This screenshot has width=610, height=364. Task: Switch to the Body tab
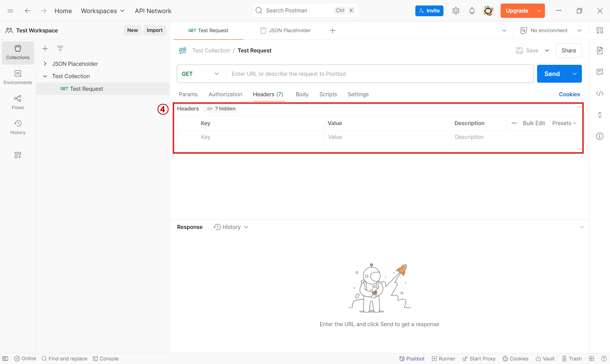[302, 94]
